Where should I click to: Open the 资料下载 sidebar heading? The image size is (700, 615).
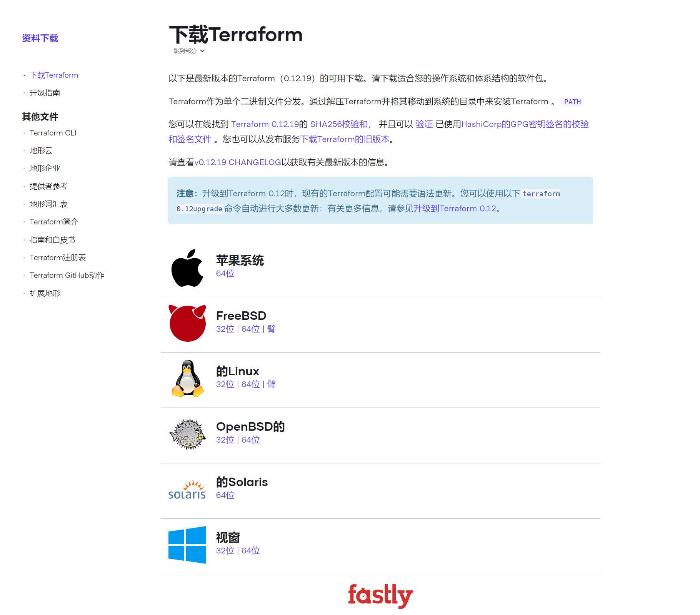pyautogui.click(x=40, y=38)
